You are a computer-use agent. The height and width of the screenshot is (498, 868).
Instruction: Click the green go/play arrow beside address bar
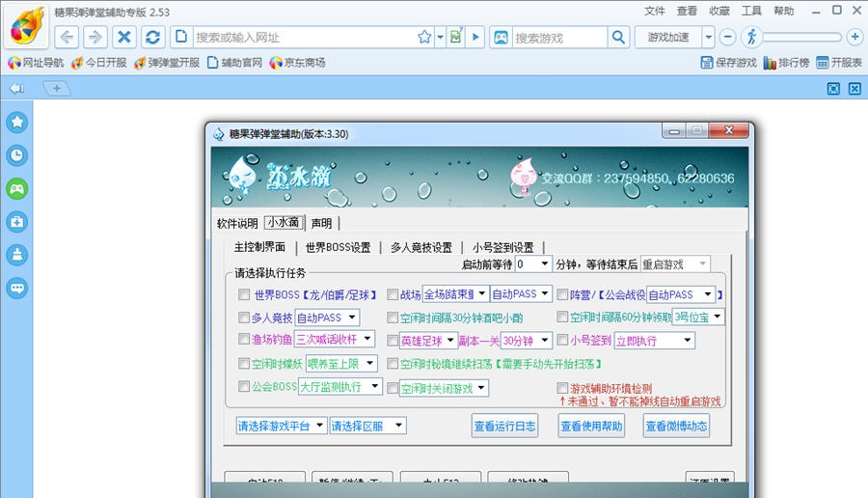pos(475,37)
